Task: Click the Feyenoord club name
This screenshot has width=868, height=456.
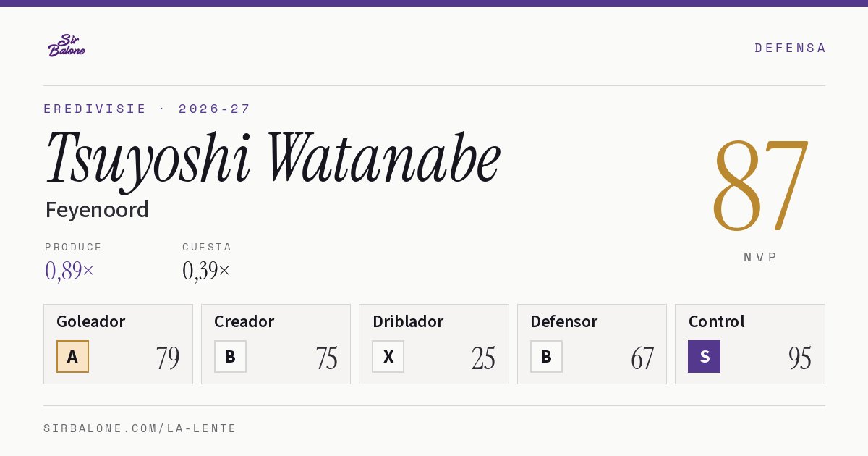Action: [97, 210]
